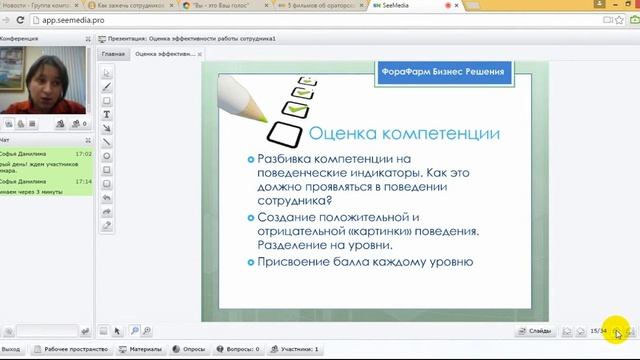Close the Оценка эффективн... tab
Screen dimensions: 640x360
(x=200, y=54)
